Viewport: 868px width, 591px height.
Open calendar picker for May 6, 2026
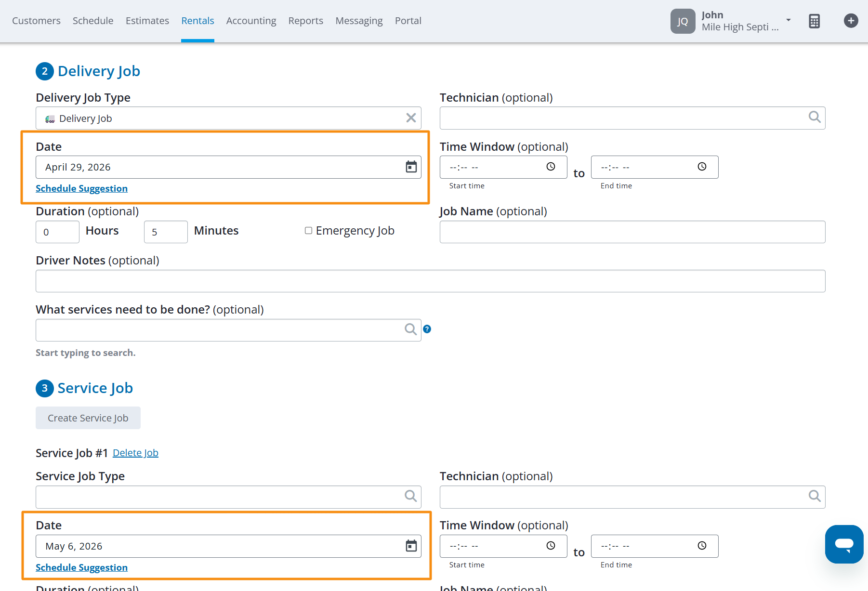pyautogui.click(x=411, y=546)
